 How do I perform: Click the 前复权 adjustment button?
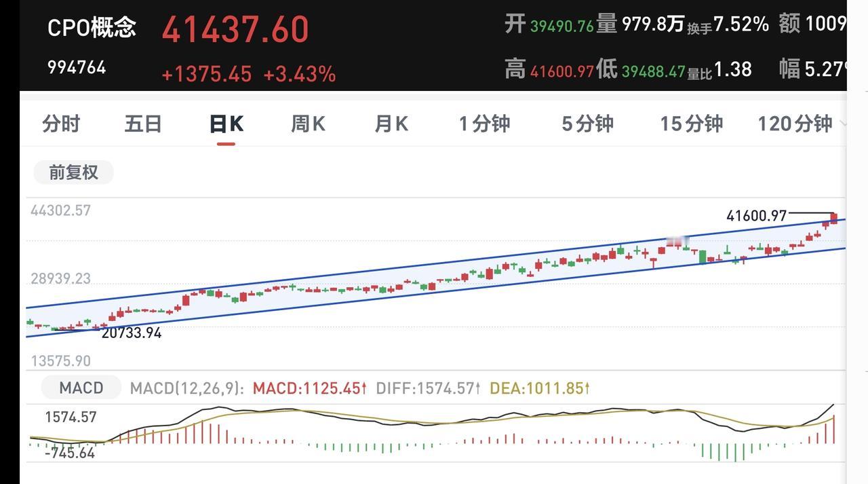pos(73,172)
